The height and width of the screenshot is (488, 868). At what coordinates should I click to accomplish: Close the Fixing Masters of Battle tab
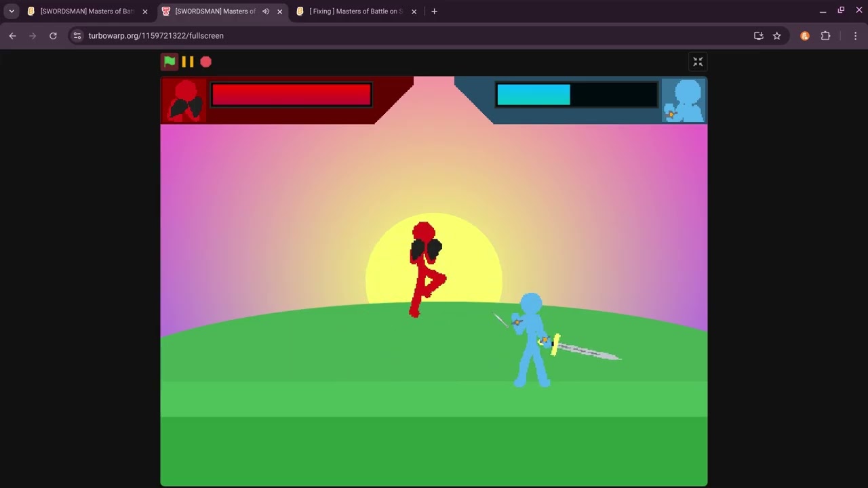[x=414, y=12]
